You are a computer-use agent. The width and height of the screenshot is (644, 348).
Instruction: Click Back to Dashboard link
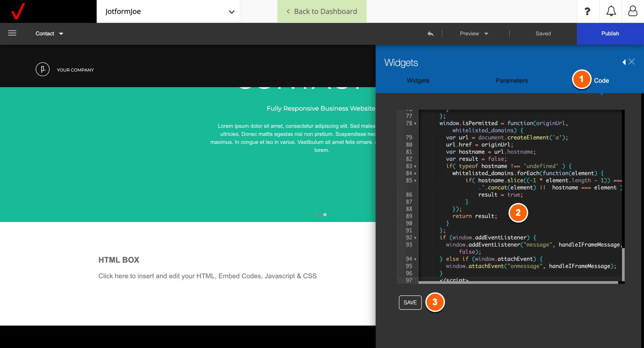point(322,12)
